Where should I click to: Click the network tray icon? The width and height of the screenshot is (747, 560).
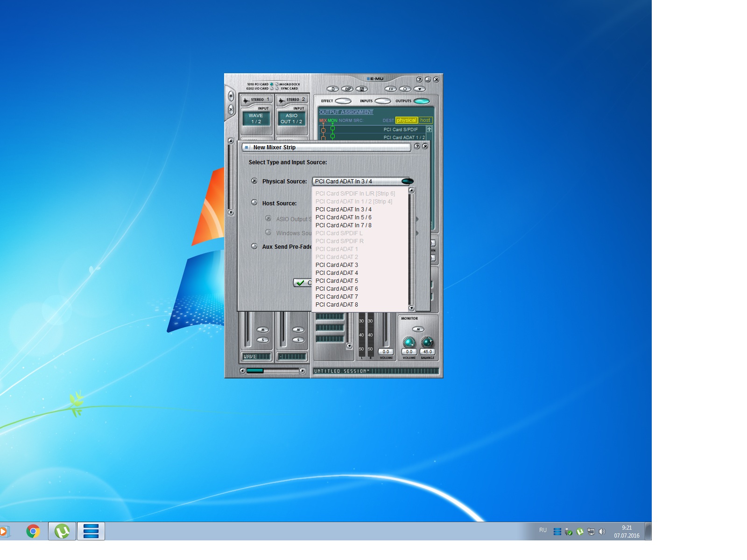point(591,532)
